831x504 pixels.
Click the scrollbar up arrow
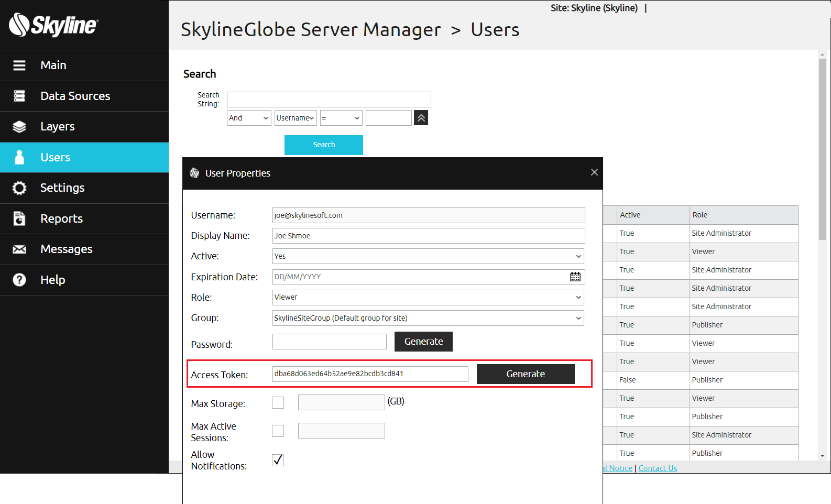822,54
